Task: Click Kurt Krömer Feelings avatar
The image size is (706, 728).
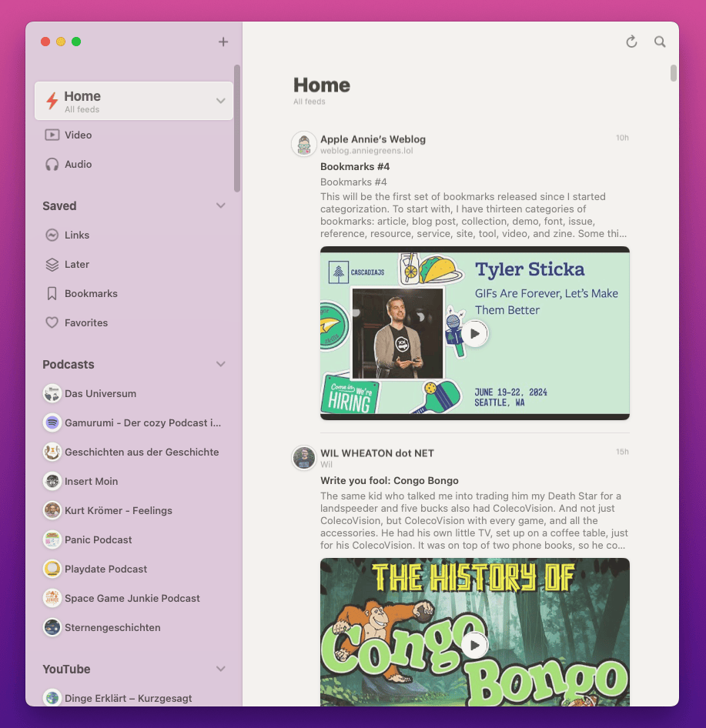Action: [52, 511]
